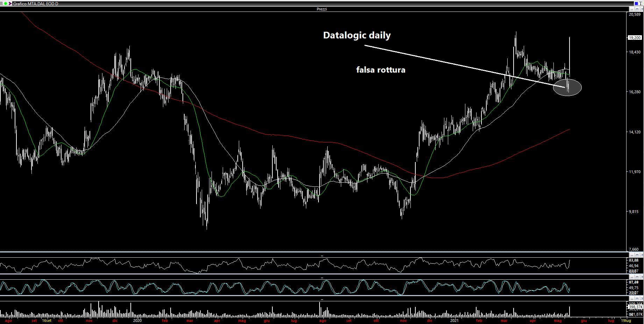Click the 7,660 price axis value
The image size is (644, 324).
(634, 249)
